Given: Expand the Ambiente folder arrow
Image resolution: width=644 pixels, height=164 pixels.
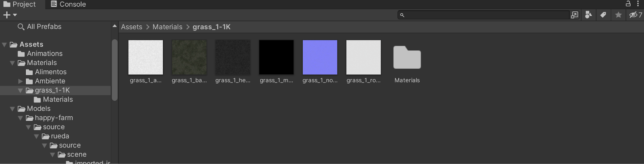Looking at the screenshot, I should (x=21, y=81).
